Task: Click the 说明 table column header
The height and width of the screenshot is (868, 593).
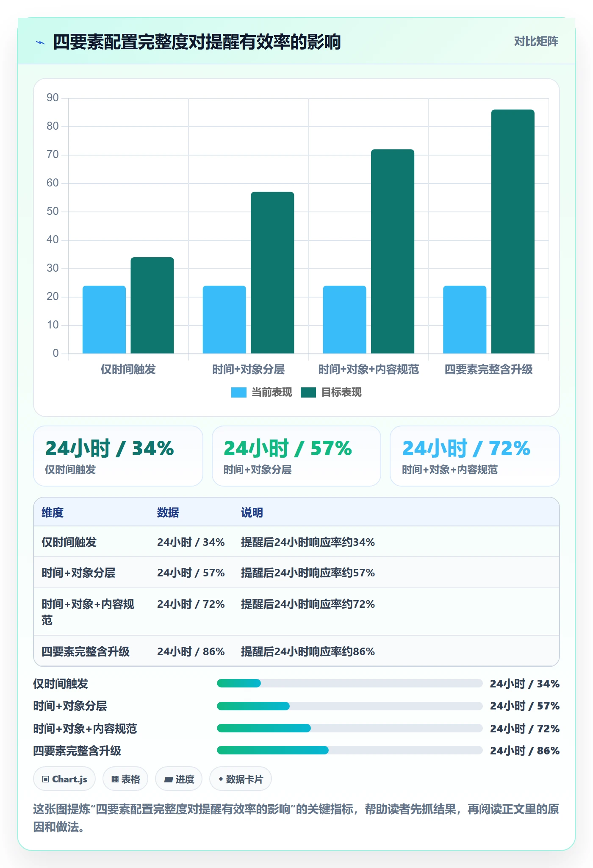Action: (252, 512)
